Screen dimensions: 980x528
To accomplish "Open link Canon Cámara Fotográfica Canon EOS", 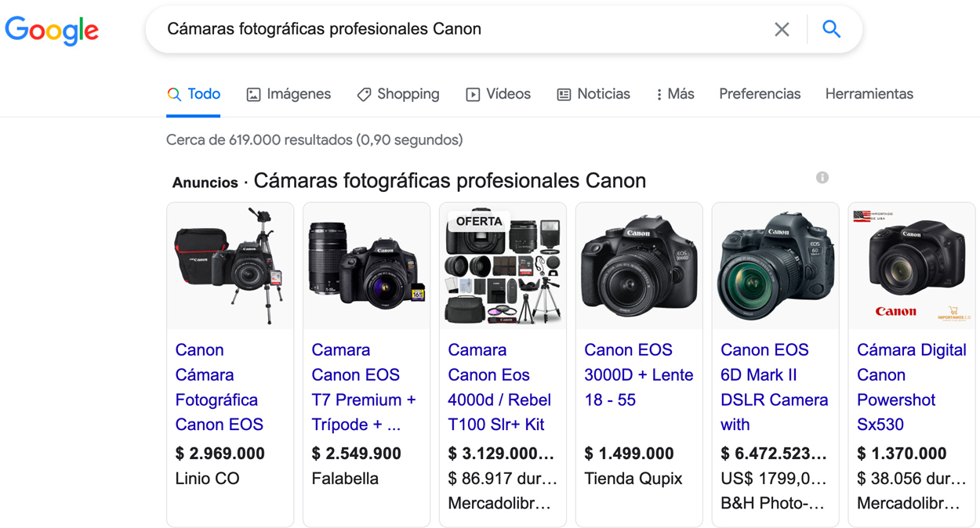I will coord(219,387).
